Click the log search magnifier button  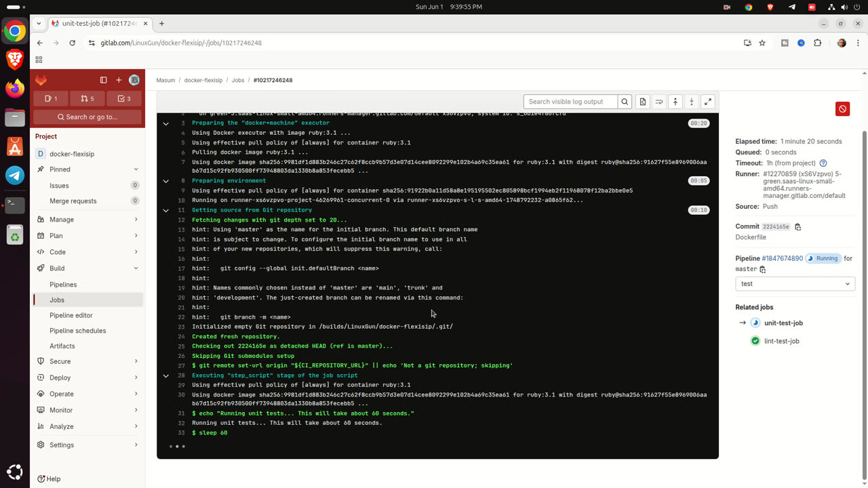coord(625,102)
